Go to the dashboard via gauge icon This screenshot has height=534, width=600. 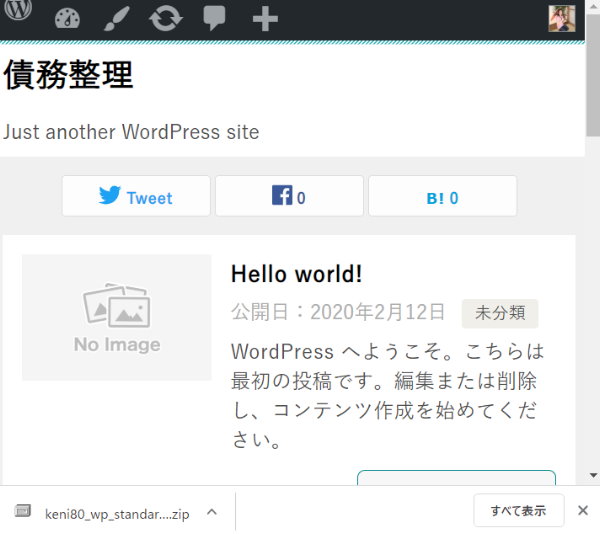[x=67, y=19]
